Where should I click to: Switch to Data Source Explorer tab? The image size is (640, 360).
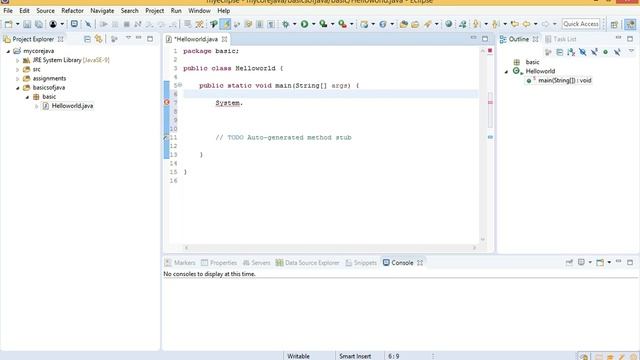[x=307, y=262]
